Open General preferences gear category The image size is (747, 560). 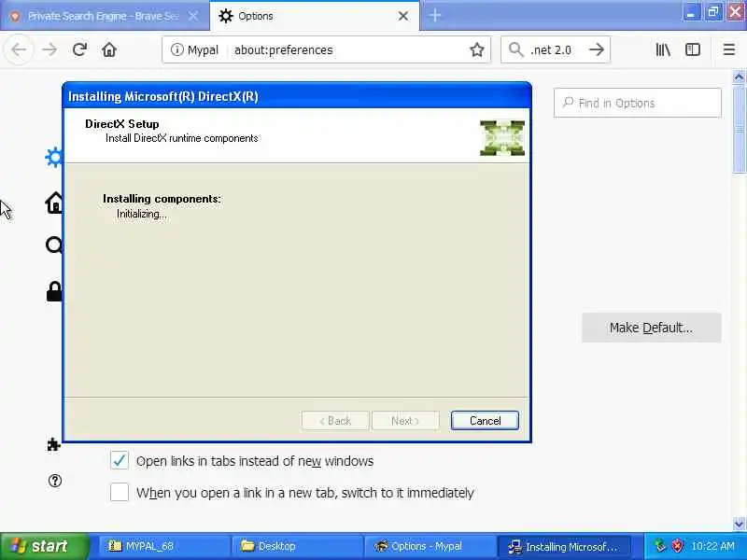click(54, 157)
